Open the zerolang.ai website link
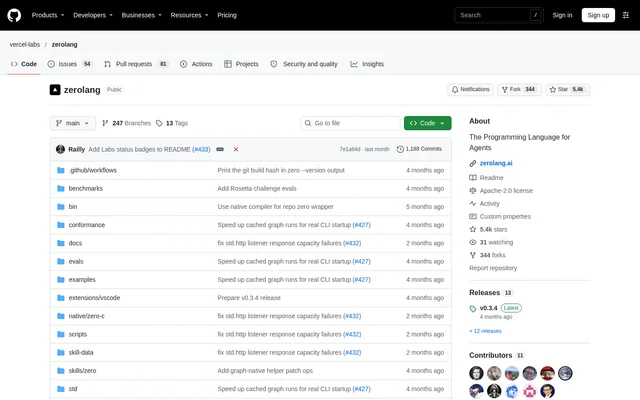The height and width of the screenshot is (400, 640). [496, 163]
